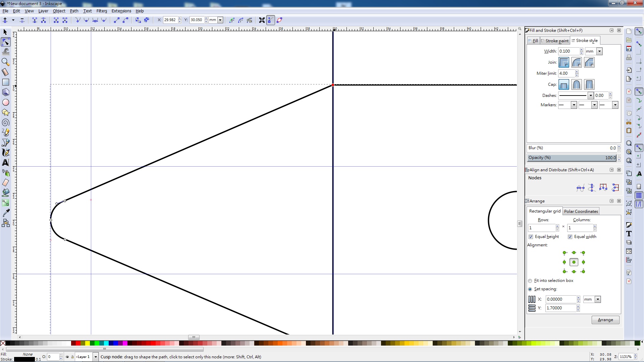Select the Zoom tool in toolbox
Image resolution: width=644 pixels, height=362 pixels.
point(5,62)
